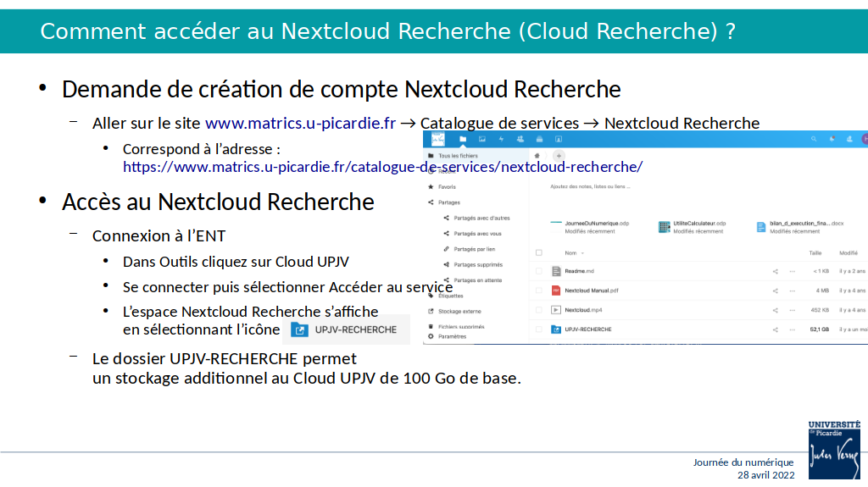Open the Contacts people icon in header

(x=520, y=139)
